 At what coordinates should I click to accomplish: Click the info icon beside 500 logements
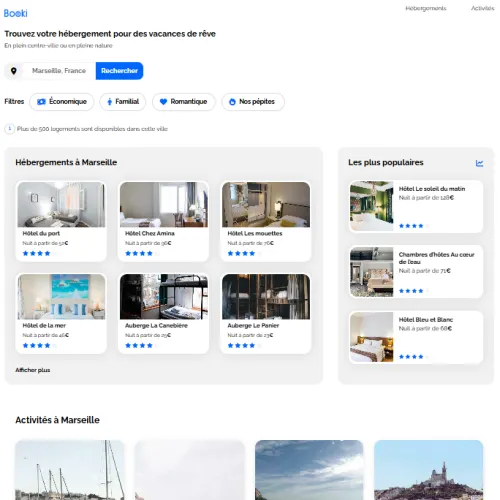point(10,129)
